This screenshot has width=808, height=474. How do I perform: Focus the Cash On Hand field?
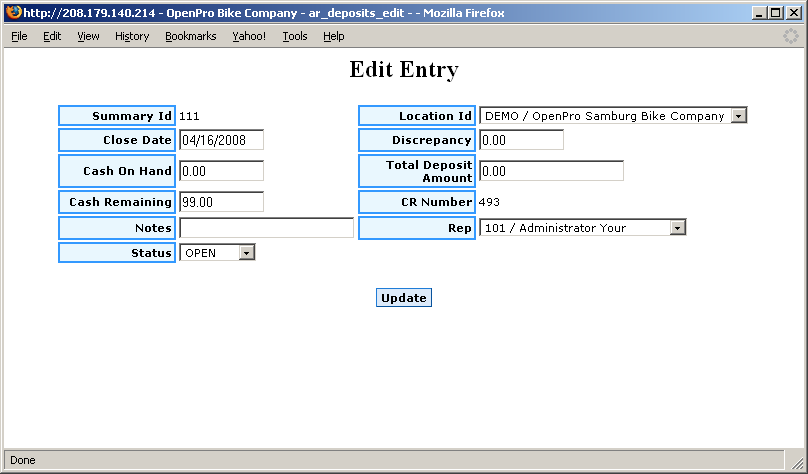221,171
